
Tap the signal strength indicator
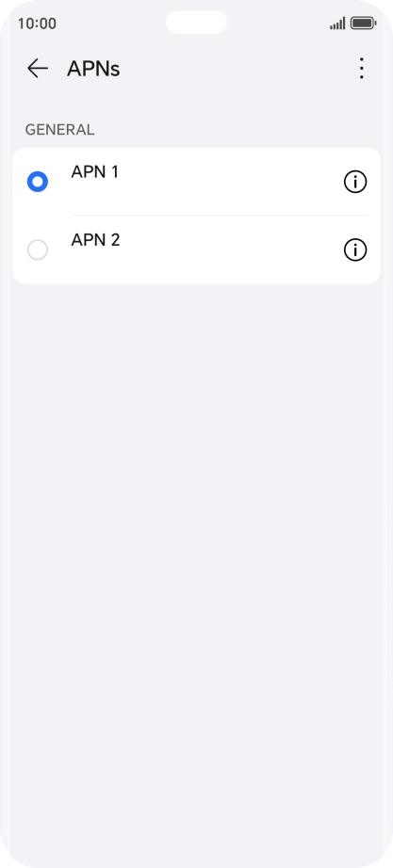337,24
